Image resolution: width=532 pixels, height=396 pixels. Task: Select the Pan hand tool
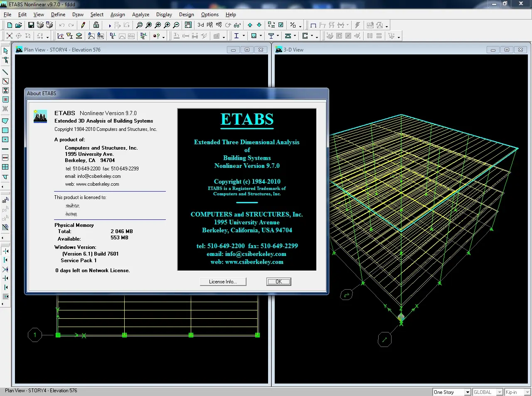coord(188,25)
